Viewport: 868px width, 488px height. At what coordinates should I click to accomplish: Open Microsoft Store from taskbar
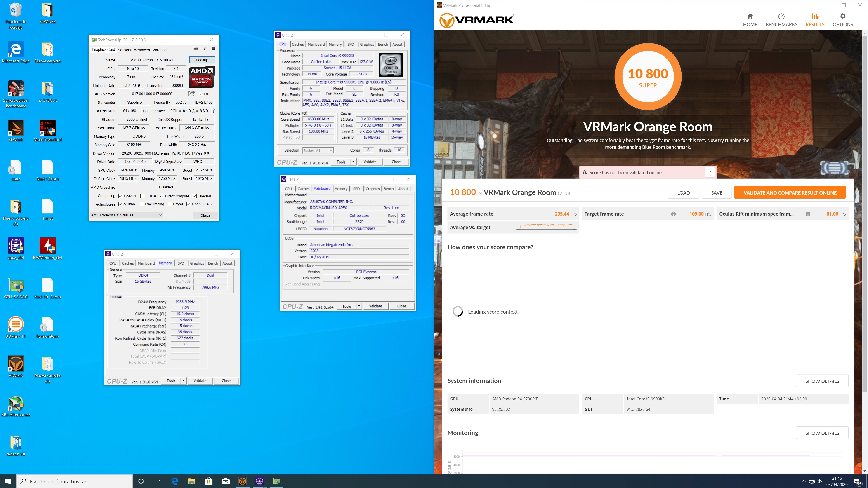209,481
